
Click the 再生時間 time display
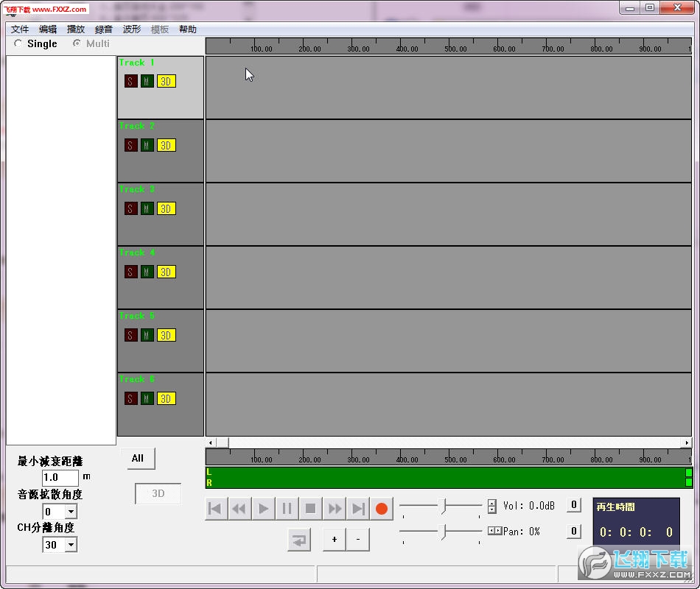[x=636, y=521]
